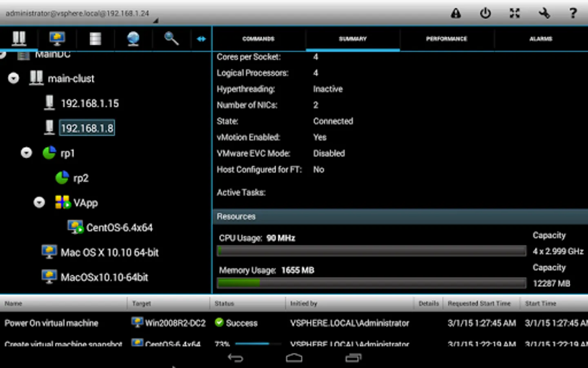Click the green Success status icon
Image resolution: width=588 pixels, height=368 pixels.
[x=219, y=322]
